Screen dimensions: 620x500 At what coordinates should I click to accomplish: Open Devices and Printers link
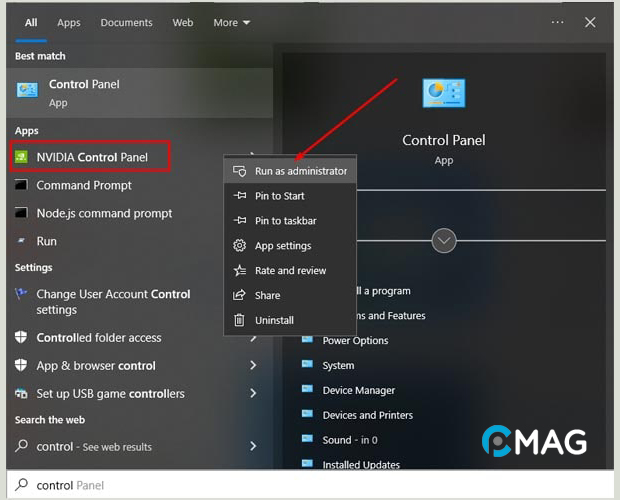click(368, 415)
